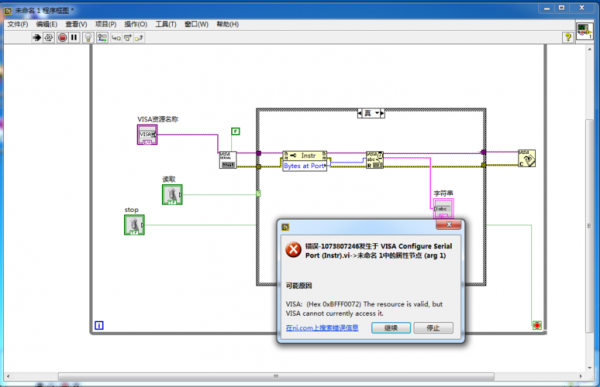Select the Bytes at Port property node
Image resolution: width=600 pixels, height=387 pixels.
[305, 166]
